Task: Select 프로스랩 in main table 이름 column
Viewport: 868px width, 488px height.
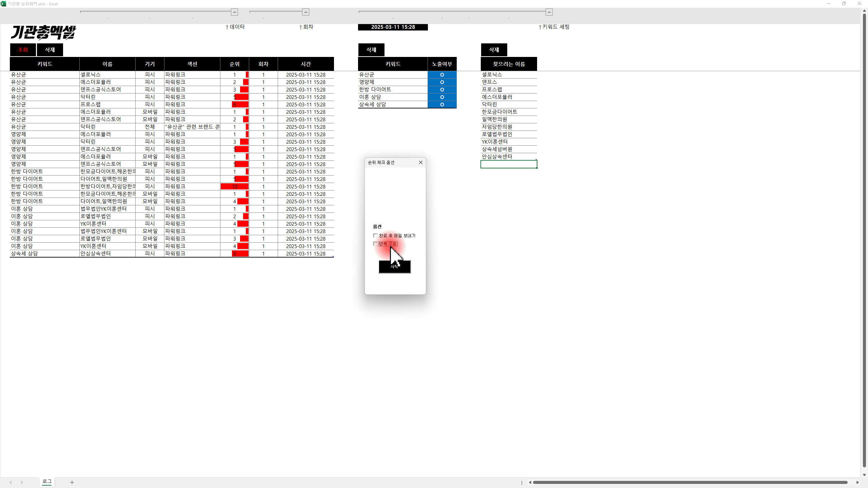Action: tap(107, 104)
